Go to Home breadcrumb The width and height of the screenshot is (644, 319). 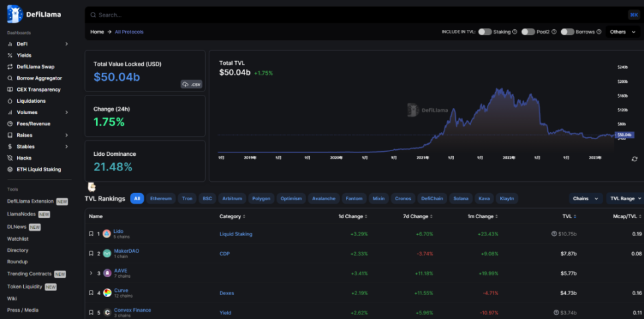coord(97,32)
